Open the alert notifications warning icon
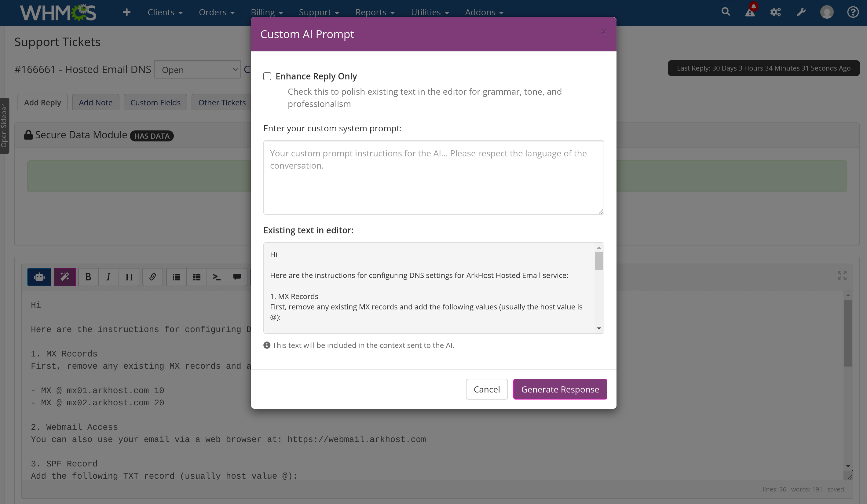Image resolution: width=867 pixels, height=504 pixels. (x=750, y=12)
